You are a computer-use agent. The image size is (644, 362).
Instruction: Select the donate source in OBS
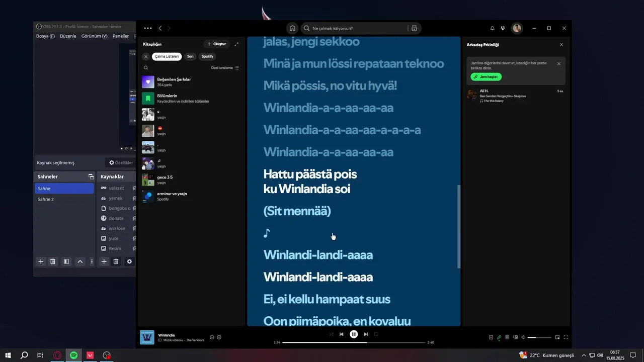pos(117,218)
